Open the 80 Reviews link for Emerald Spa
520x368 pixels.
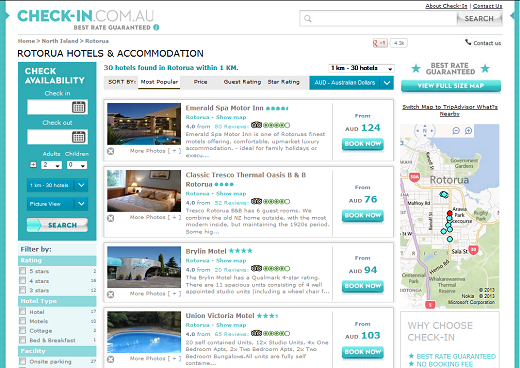(231, 127)
